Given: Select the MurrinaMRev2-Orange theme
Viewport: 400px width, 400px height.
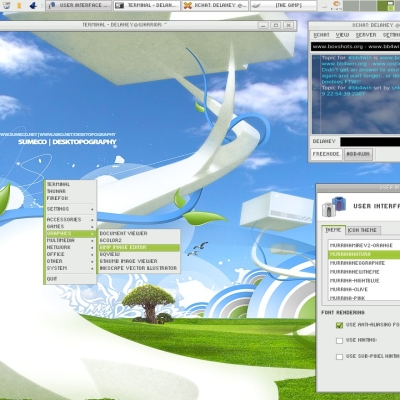Looking at the screenshot, I should tap(364, 245).
